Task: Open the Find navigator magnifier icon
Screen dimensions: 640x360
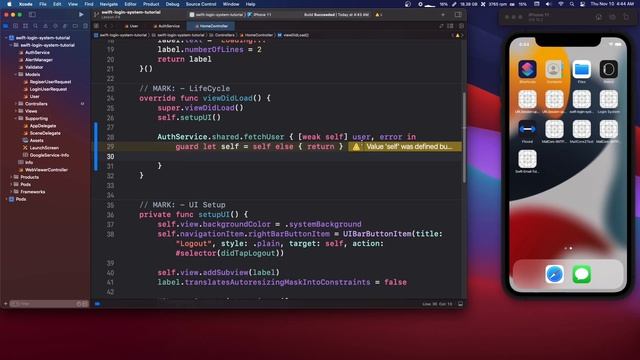Action: [x=36, y=26]
